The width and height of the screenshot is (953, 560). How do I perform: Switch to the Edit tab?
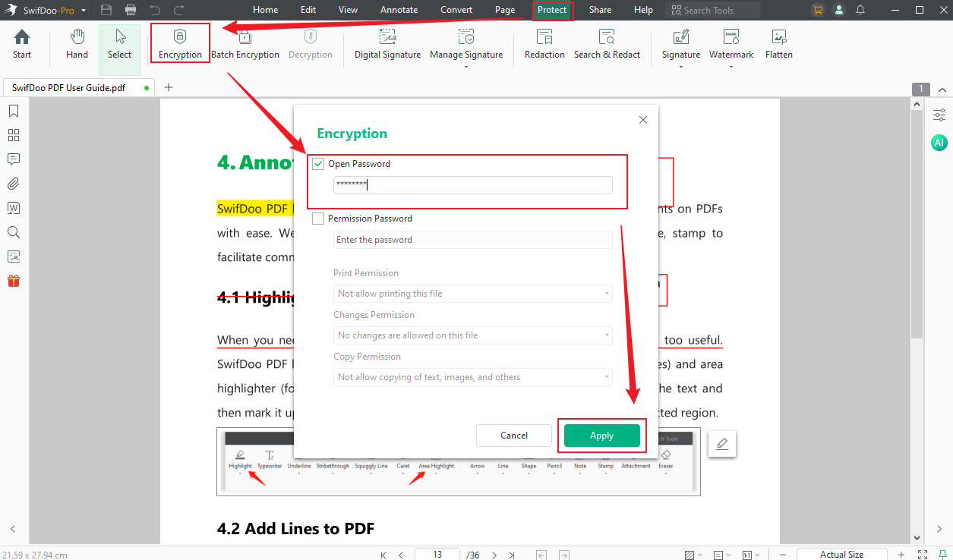[x=308, y=10]
